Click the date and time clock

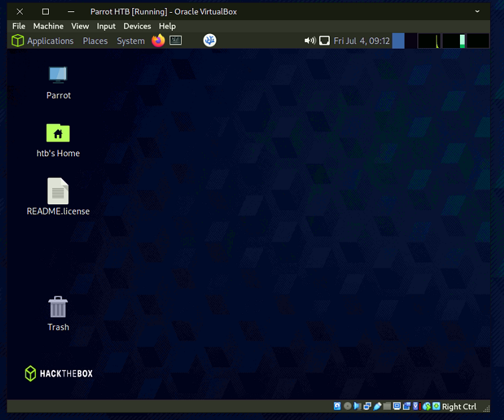click(361, 41)
